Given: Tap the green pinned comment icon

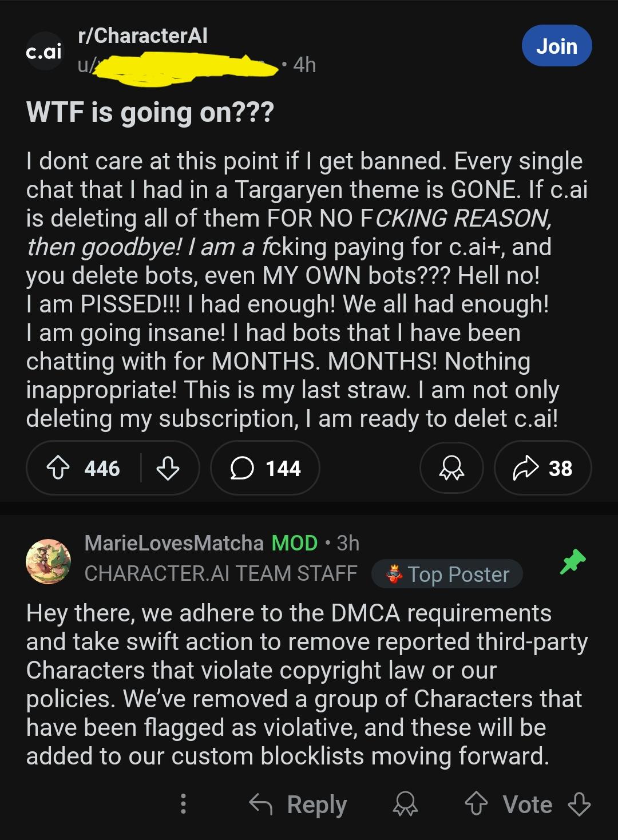Looking at the screenshot, I should coord(573,561).
